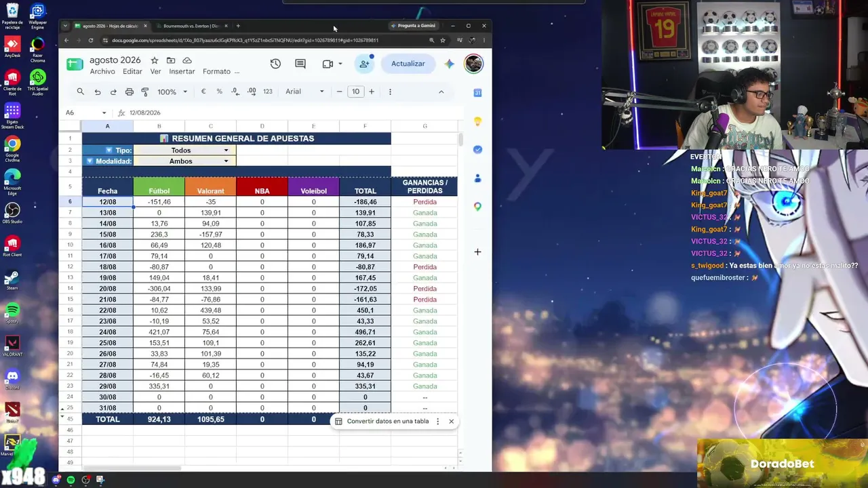Select the paint format tool
Image resolution: width=868 pixels, height=488 pixels.
click(144, 91)
